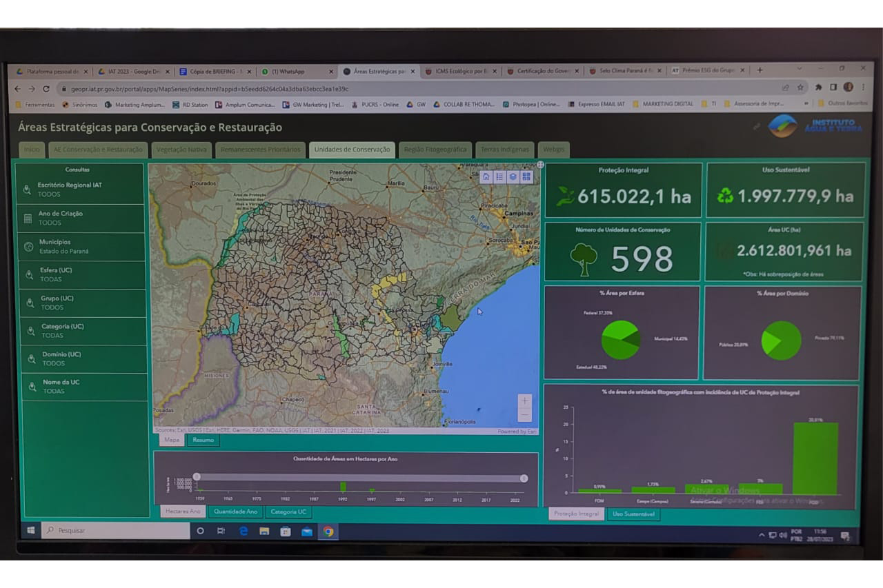Screen dimensions: 883x588
Task: Open the basemap gallery grid icon
Action: tap(526, 176)
